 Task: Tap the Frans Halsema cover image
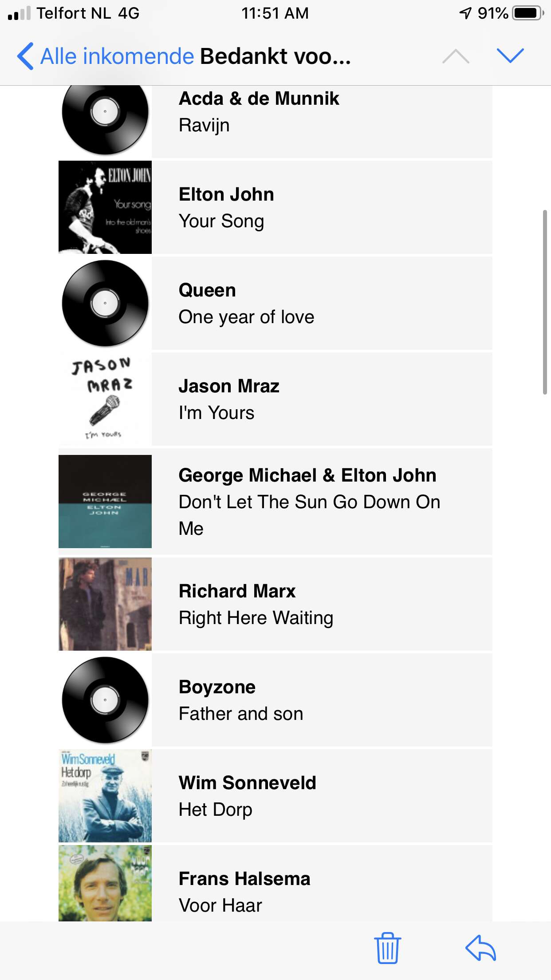click(105, 883)
